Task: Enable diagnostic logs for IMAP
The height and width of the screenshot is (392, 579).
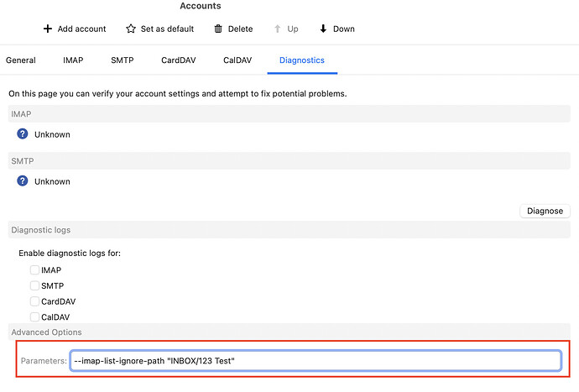Action: [x=34, y=270]
